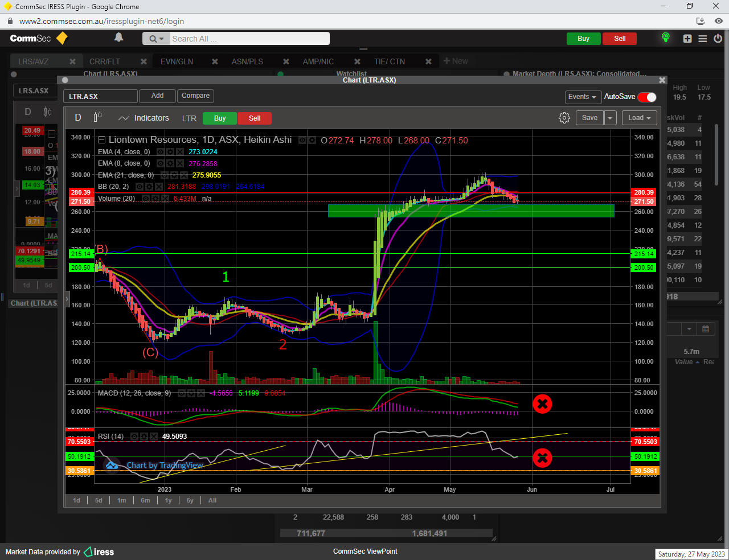
Task: Hide the EMA (8, close, 0) indicator
Action: 161,164
